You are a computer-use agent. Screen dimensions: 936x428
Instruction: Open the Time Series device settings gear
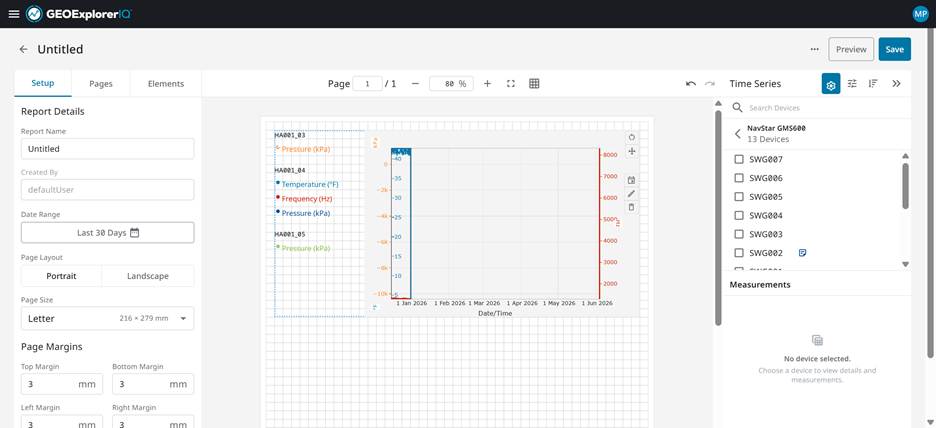coord(831,84)
